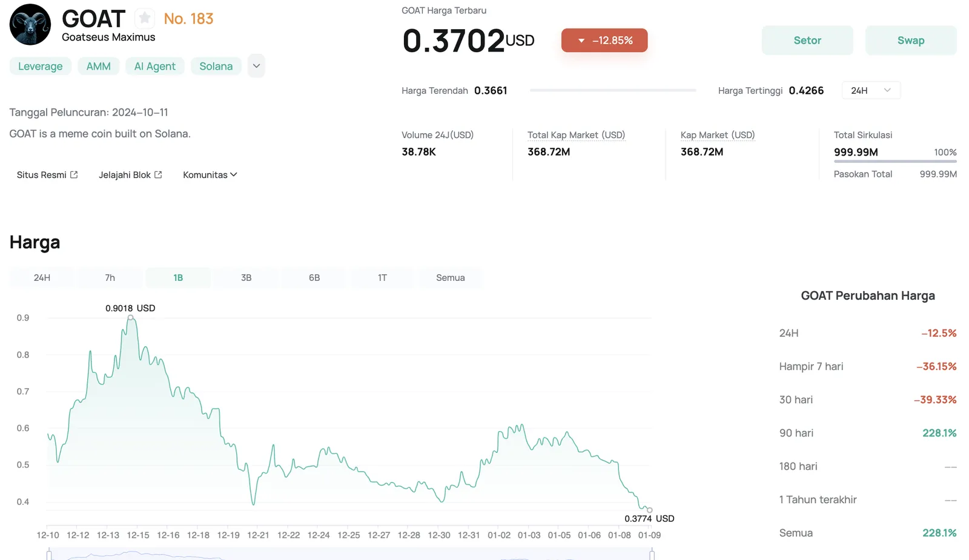
Task: Switch chart to the 3B tab
Action: [x=246, y=278]
